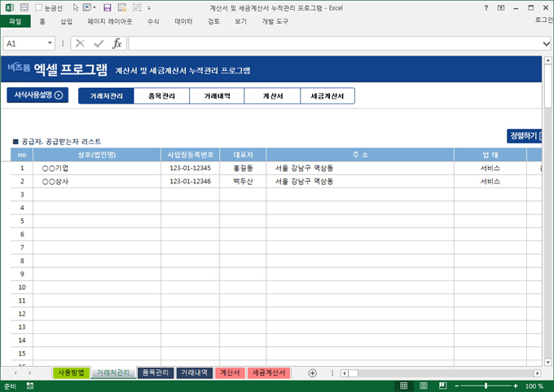The width and height of the screenshot is (554, 392).
Task: Open the 보기 ribbon tab
Action: pyautogui.click(x=240, y=21)
